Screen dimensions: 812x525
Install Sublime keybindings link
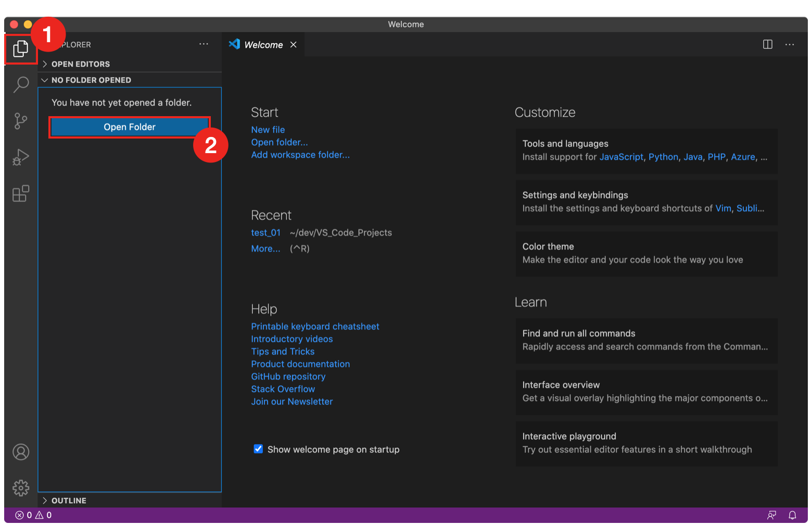tap(750, 208)
